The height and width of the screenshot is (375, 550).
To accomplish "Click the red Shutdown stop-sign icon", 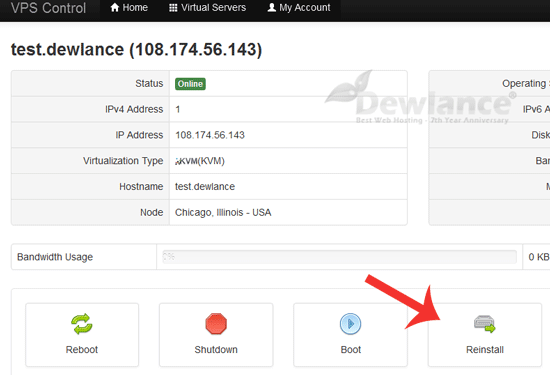I will [216, 323].
